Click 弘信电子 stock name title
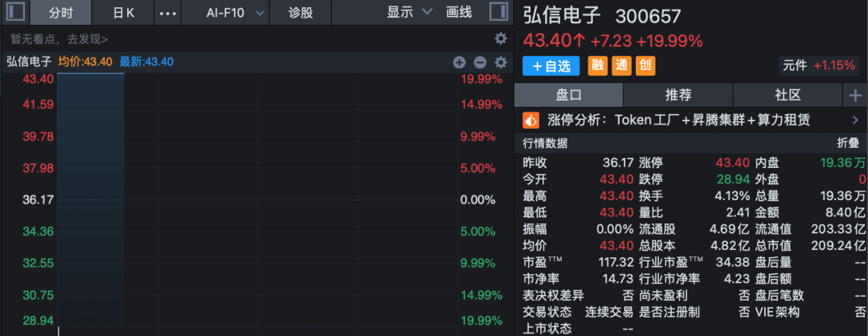868x336 pixels. 562,15
